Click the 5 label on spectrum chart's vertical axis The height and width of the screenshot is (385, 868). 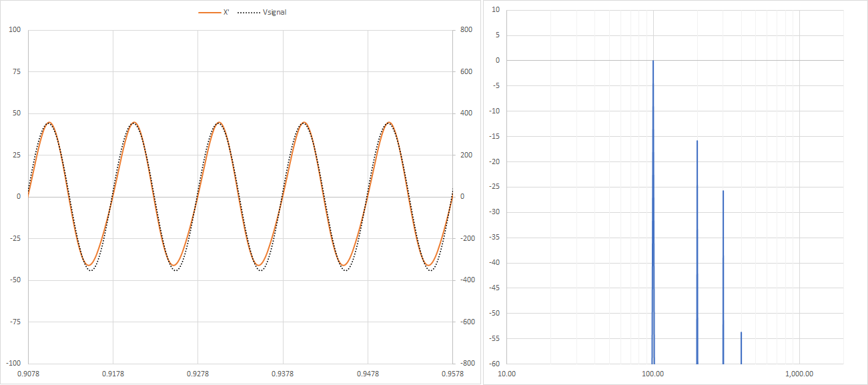click(x=499, y=35)
